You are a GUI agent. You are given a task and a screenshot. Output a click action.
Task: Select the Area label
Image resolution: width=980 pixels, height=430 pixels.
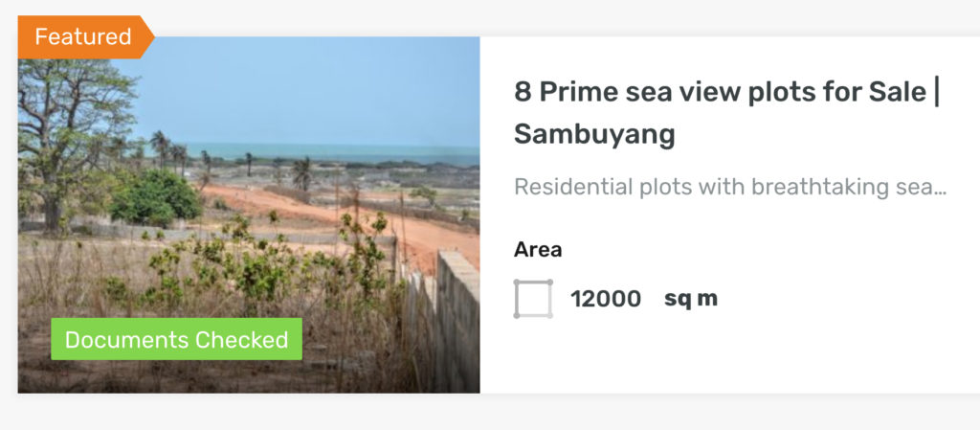coord(538,249)
